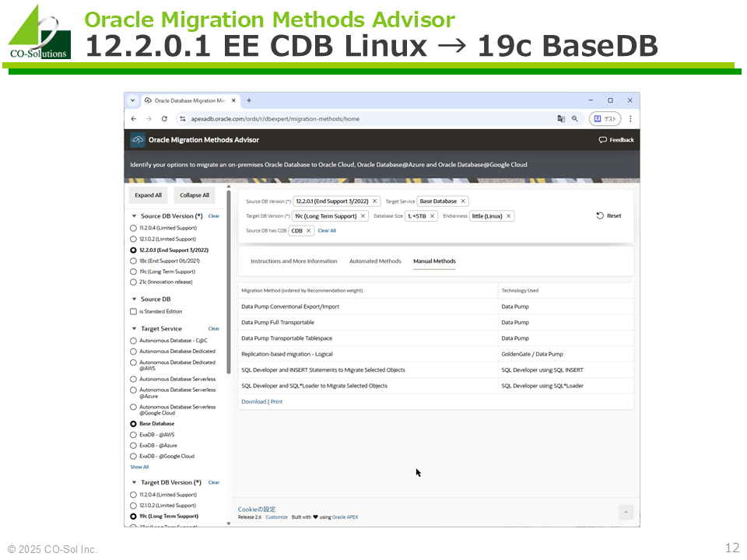Click the zoom magnifier icon in address bar

(575, 119)
